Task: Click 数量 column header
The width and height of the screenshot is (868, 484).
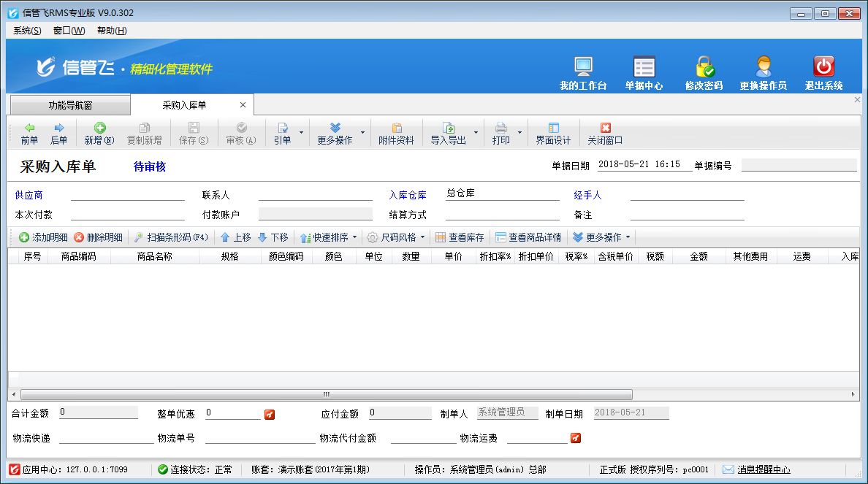Action: (x=411, y=256)
